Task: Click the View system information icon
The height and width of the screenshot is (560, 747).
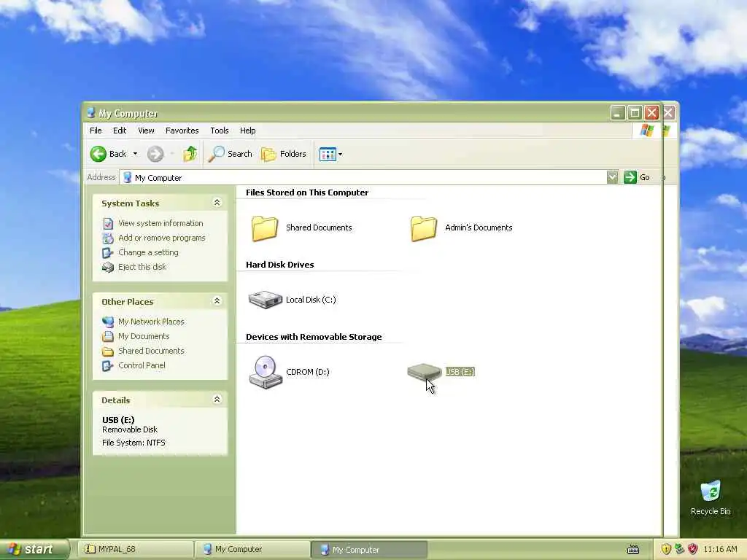Action: pos(108,223)
